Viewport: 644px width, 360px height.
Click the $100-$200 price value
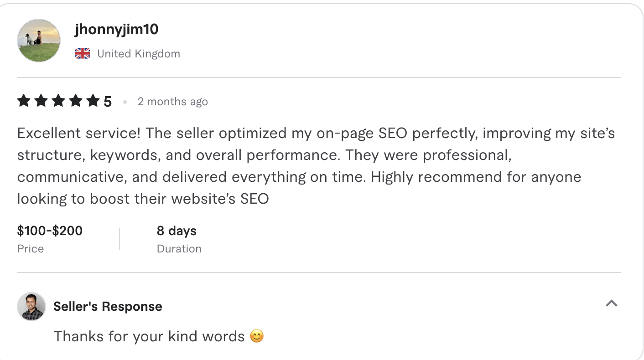coord(50,231)
